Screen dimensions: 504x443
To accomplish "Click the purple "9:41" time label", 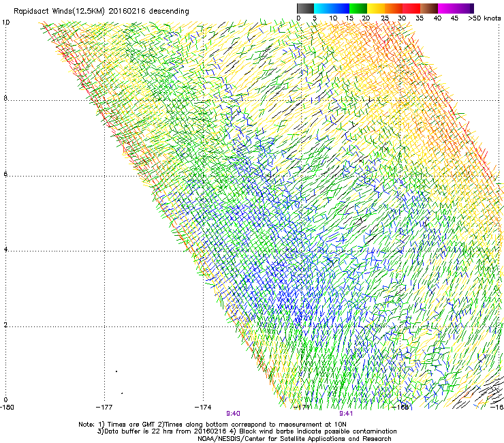I will 346,414.
